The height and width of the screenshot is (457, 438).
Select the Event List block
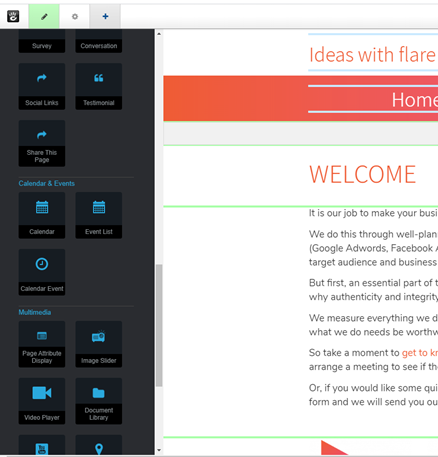[99, 215]
